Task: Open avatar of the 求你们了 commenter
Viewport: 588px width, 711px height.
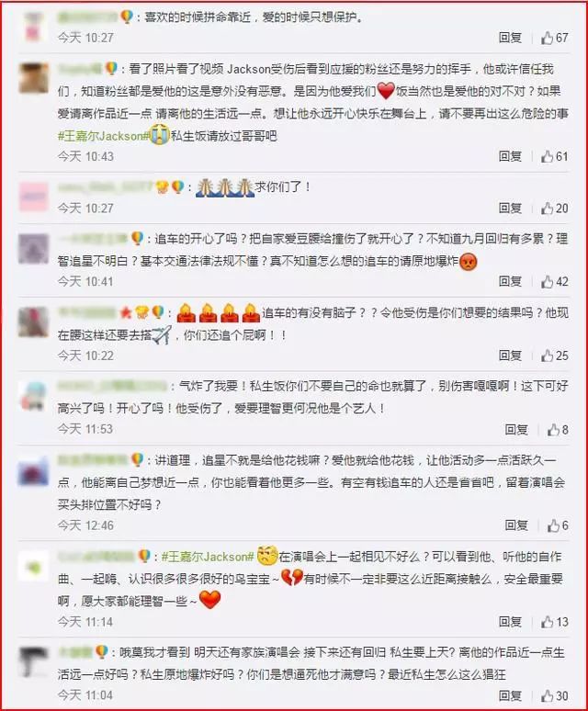Action: (33, 197)
